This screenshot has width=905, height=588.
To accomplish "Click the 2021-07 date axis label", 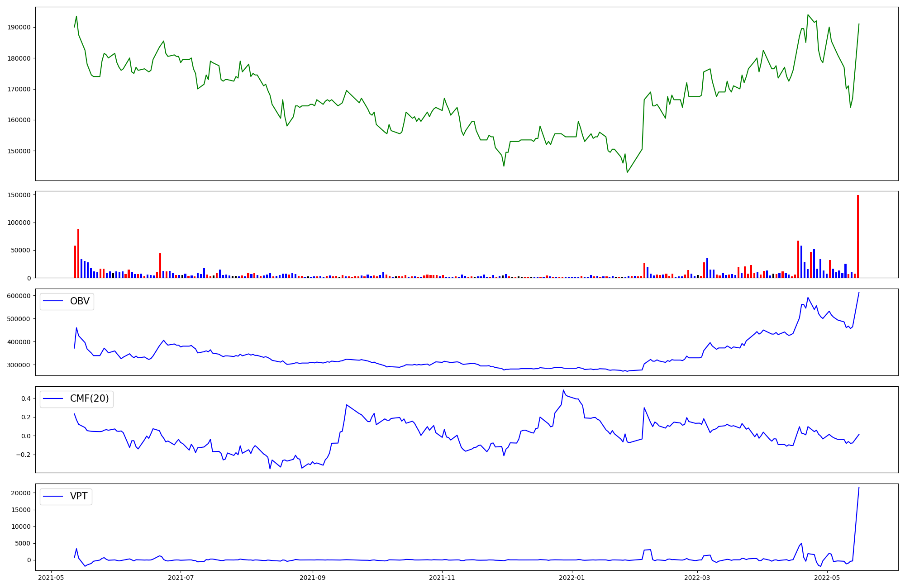I will (181, 578).
